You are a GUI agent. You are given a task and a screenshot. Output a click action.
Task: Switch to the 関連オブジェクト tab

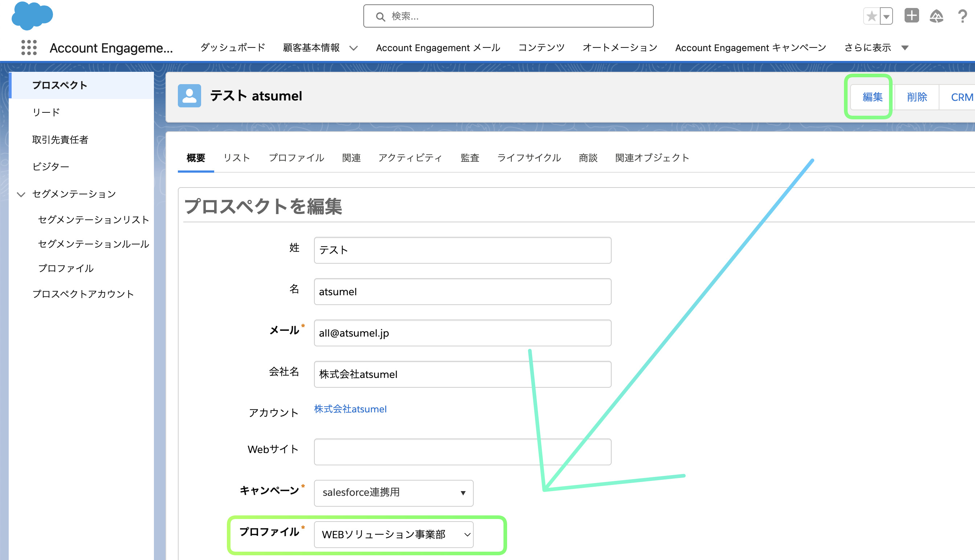pyautogui.click(x=652, y=158)
